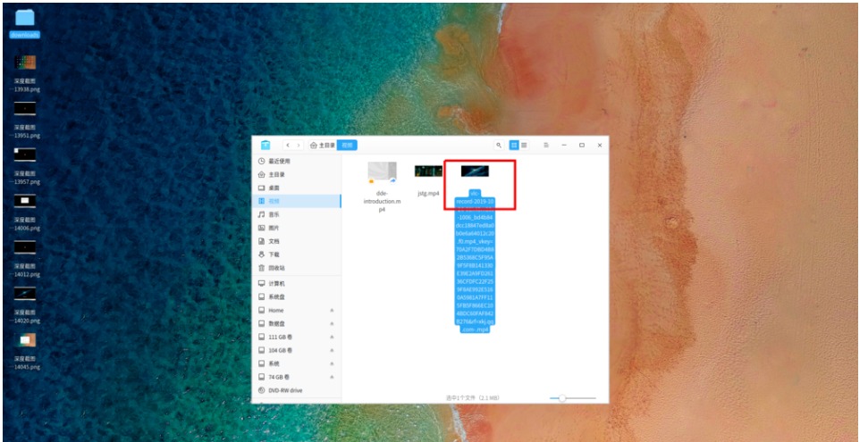Viewport: 868px width, 442px height.
Task: Select the jstg.mp4 video file
Action: pyautogui.click(x=428, y=179)
